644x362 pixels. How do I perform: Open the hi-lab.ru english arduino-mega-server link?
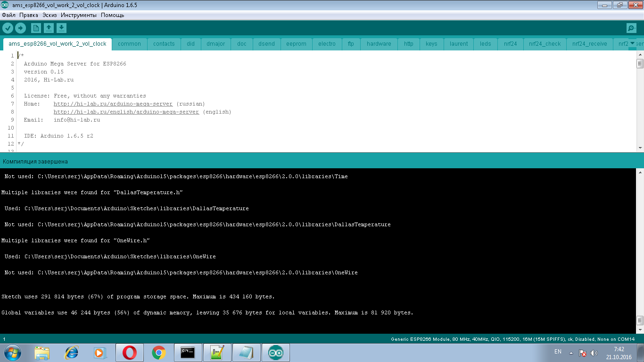pyautogui.click(x=126, y=112)
